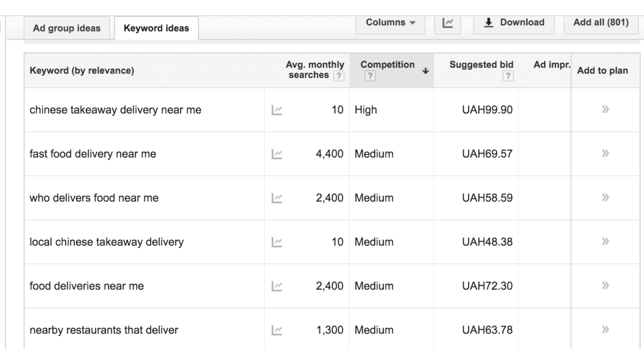Click the chart view toolbar icon
The image size is (644, 349).
point(448,23)
